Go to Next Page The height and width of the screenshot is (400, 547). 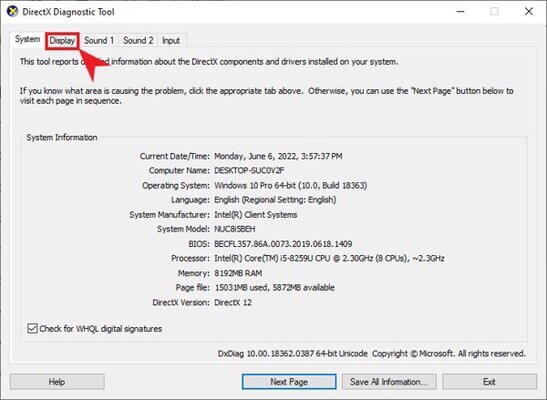click(x=289, y=382)
